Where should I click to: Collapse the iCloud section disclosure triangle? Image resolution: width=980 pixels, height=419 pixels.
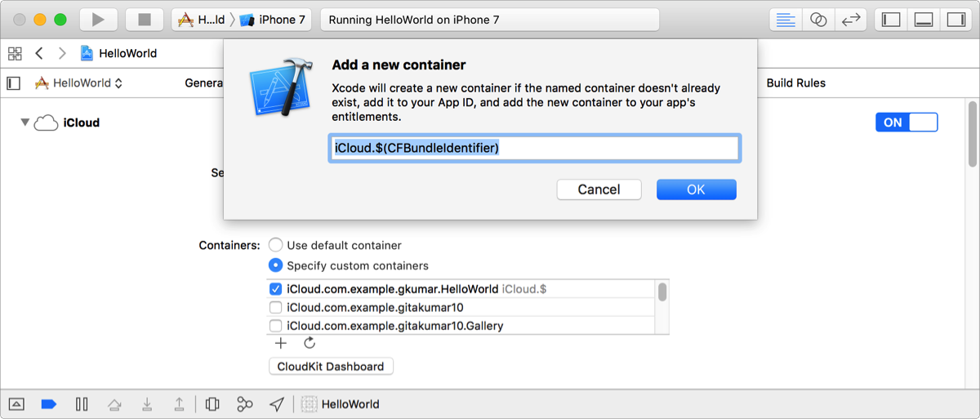click(25, 123)
